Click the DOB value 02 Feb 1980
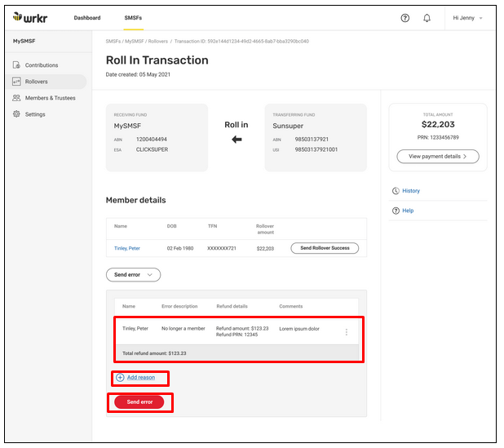The image size is (504, 448). pyautogui.click(x=180, y=248)
